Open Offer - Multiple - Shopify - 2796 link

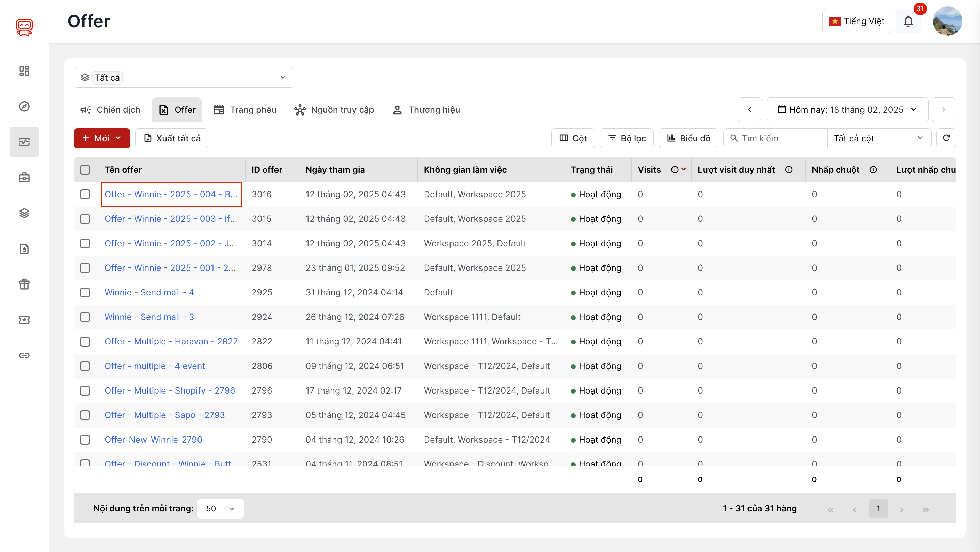(x=170, y=390)
